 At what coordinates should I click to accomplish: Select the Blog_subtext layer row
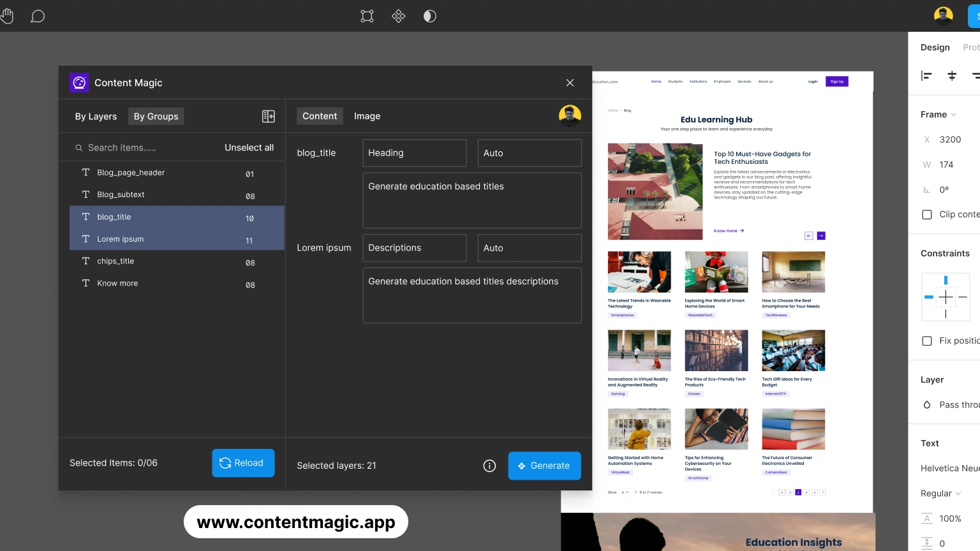click(177, 195)
